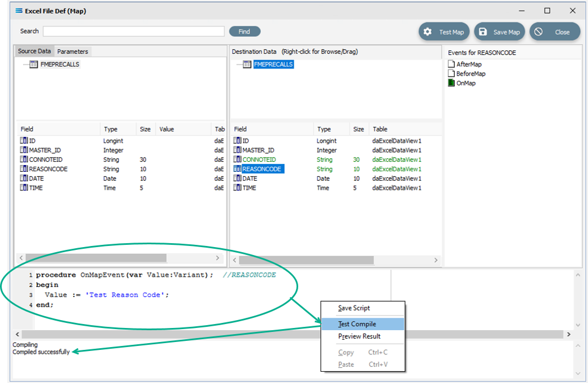Viewport: 588px width, 383px height.
Task: Click the destination FMEPRECALLS tree node label
Action: tap(274, 65)
